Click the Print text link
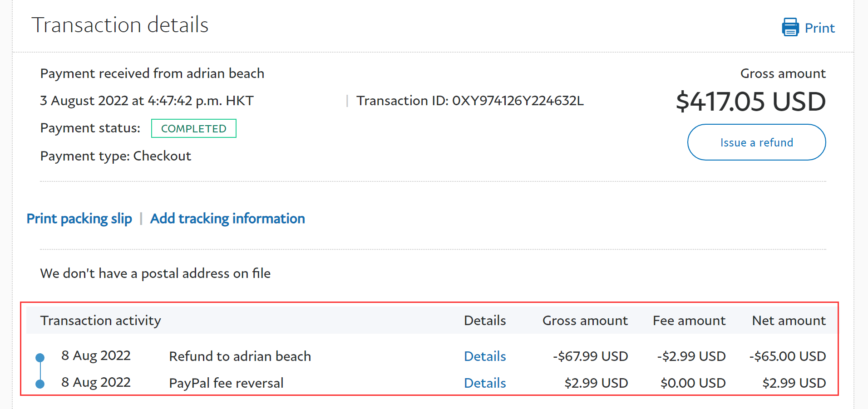 pyautogui.click(x=819, y=28)
